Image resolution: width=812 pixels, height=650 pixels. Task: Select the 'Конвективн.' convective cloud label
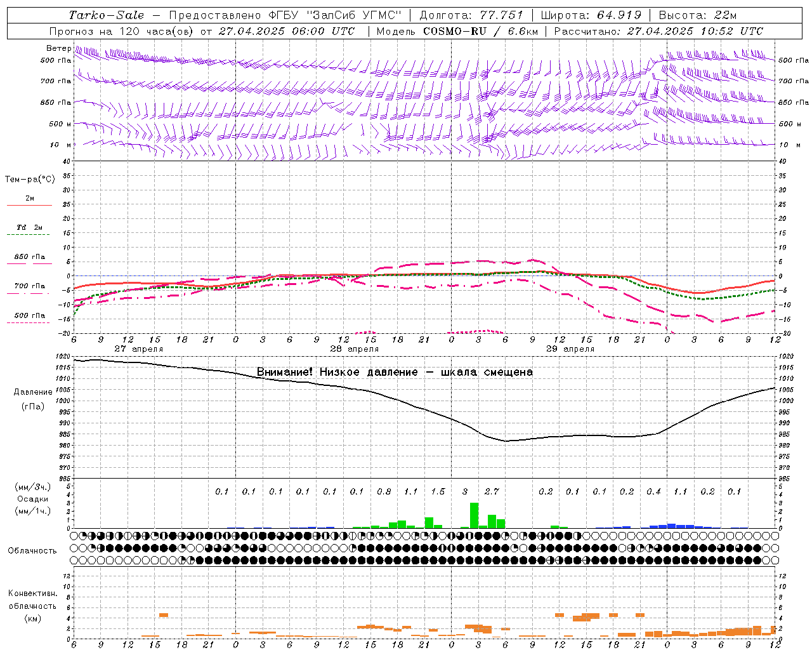[x=32, y=594]
